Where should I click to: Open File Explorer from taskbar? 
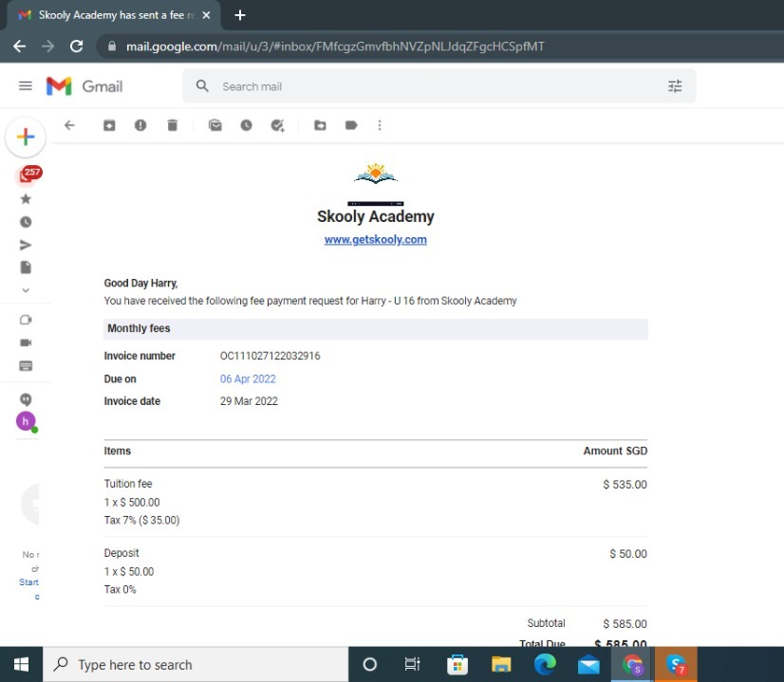point(501,665)
